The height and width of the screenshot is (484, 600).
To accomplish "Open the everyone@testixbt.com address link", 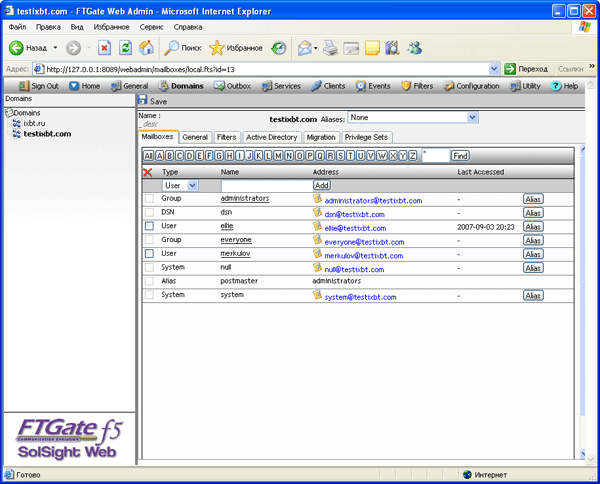I will point(364,242).
